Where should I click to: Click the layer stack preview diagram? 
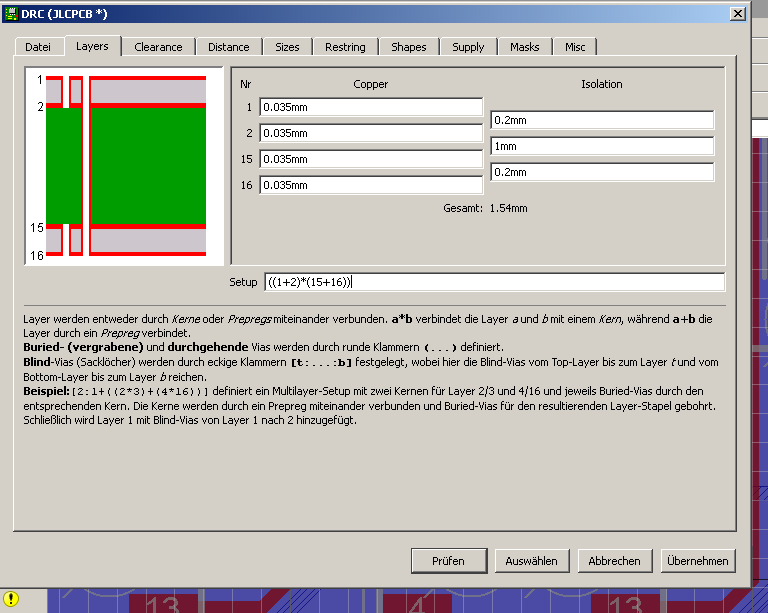point(124,166)
